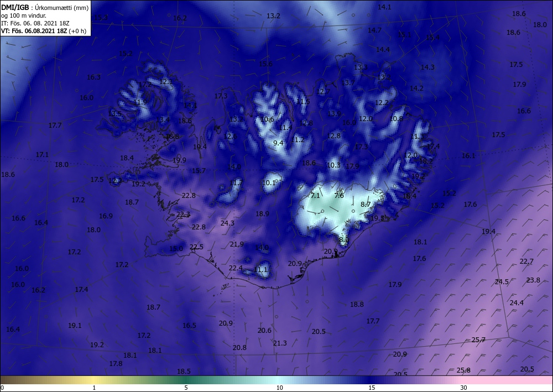Click the map value 22.5
The height and width of the screenshot is (392, 553).
[196, 247]
